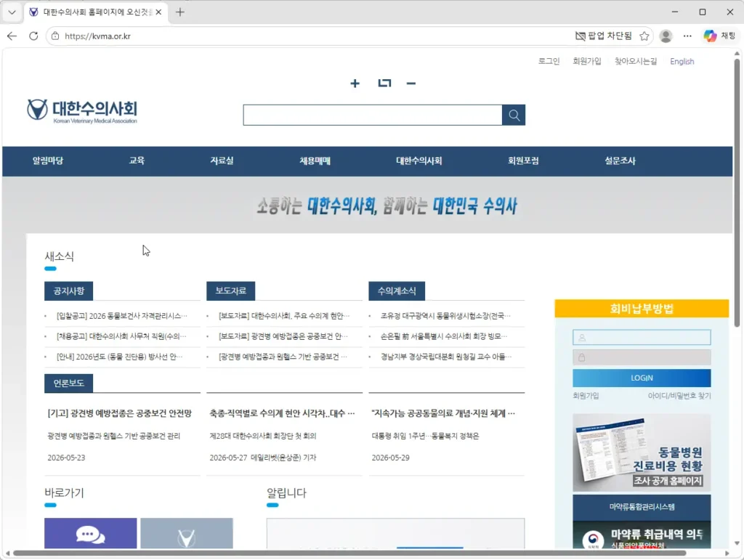
Task: Open 설문조사 navigation menu
Action: tap(620, 161)
